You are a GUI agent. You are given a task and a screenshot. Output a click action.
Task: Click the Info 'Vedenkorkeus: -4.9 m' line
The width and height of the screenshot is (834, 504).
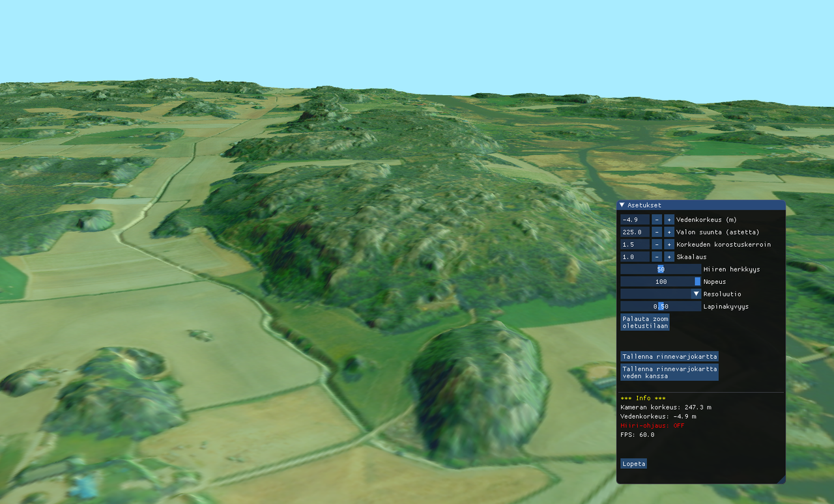point(658,416)
